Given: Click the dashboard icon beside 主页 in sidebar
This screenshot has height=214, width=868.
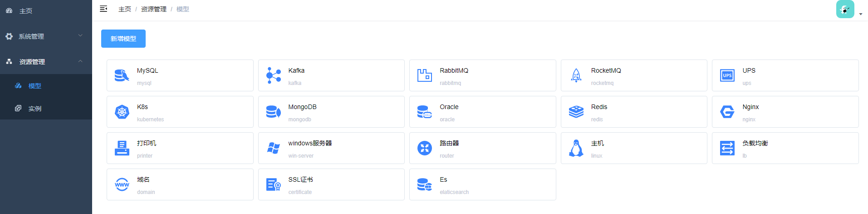Looking at the screenshot, I should [9, 10].
